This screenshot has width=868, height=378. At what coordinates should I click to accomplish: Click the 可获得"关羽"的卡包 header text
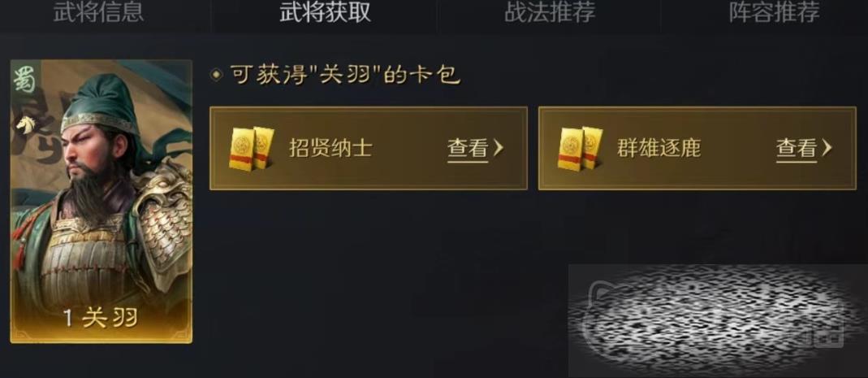coord(344,75)
